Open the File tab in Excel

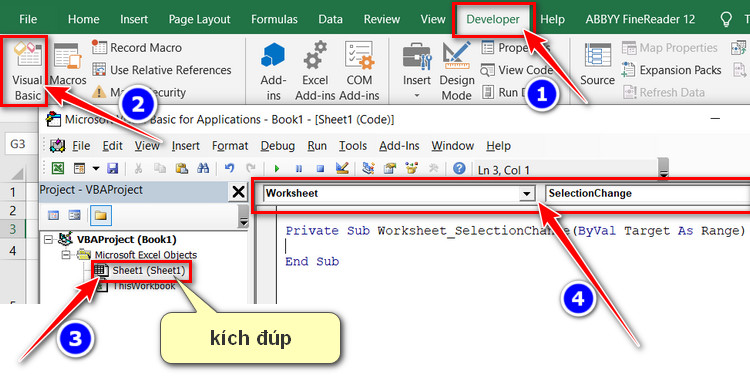pos(28,19)
